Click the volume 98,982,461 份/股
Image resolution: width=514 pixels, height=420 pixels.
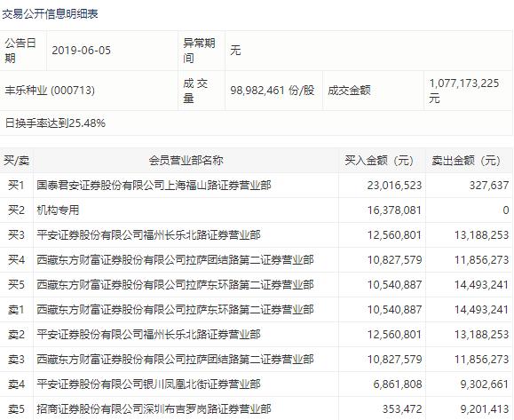(272, 91)
